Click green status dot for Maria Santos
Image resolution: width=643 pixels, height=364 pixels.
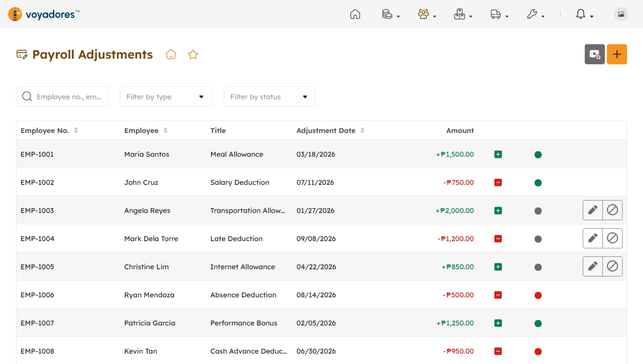(x=538, y=155)
